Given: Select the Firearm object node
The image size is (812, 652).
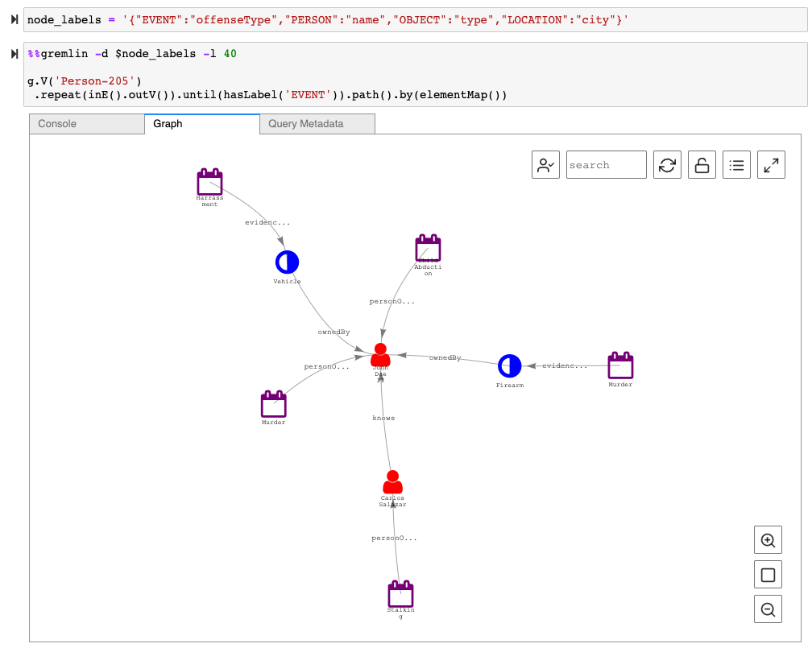Looking at the screenshot, I should tap(509, 365).
